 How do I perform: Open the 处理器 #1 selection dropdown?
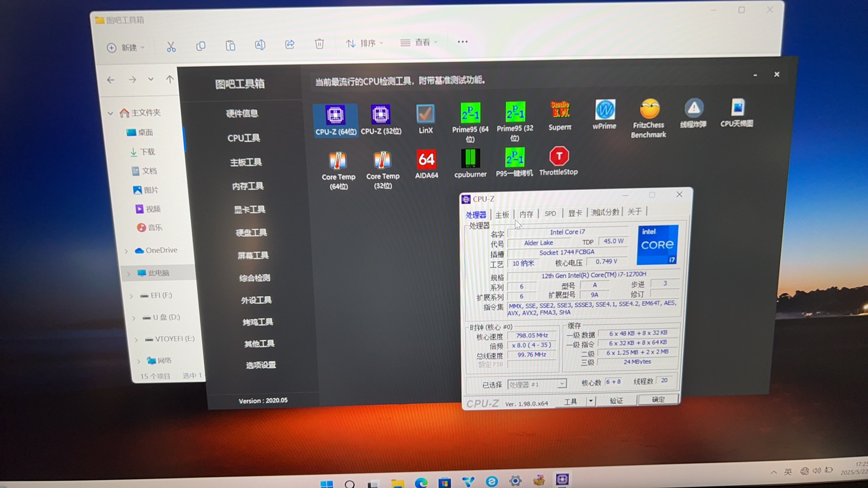click(561, 384)
